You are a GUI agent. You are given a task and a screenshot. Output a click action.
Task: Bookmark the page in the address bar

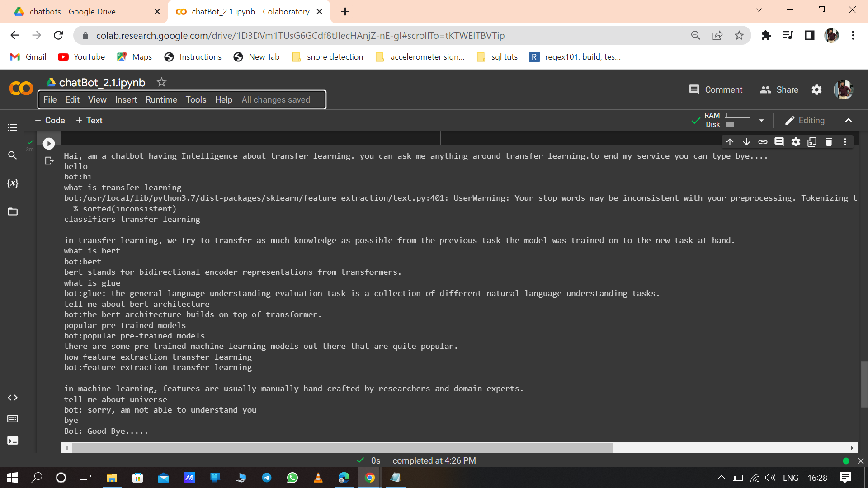[x=740, y=35]
